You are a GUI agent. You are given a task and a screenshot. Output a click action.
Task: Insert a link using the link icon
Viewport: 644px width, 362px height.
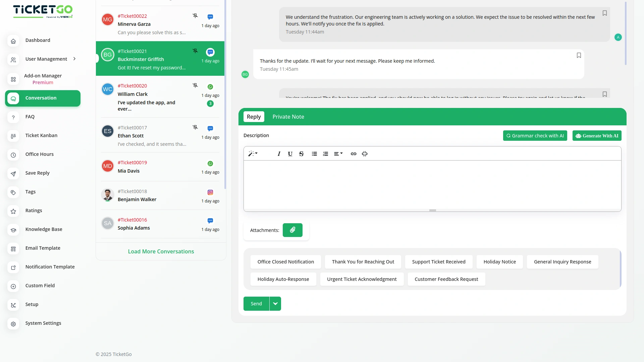353,154
